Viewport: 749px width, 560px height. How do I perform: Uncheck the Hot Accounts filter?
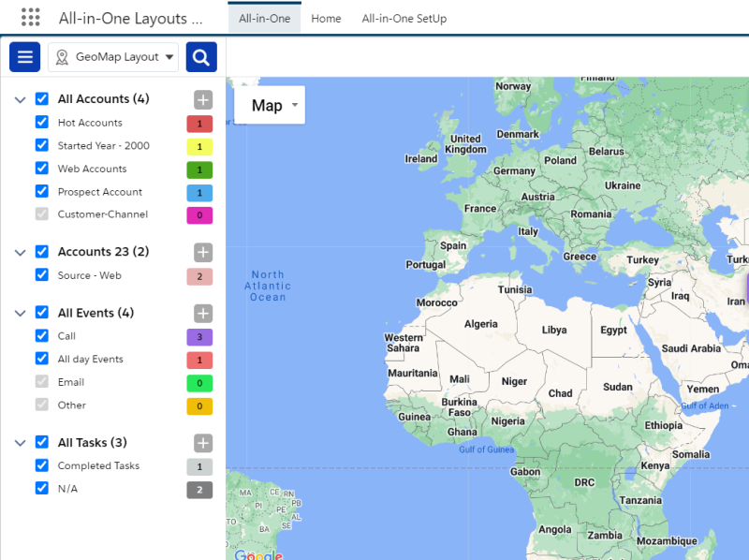click(40, 122)
